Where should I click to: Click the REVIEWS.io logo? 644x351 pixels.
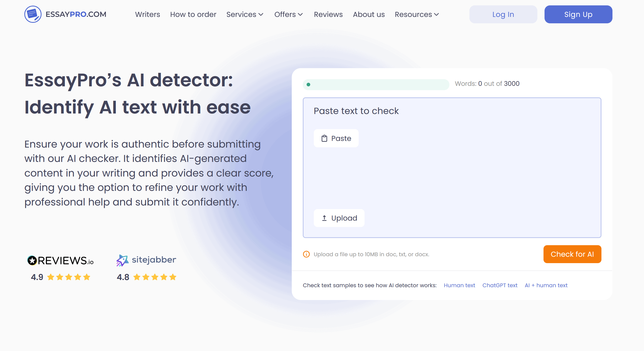pyautogui.click(x=61, y=261)
